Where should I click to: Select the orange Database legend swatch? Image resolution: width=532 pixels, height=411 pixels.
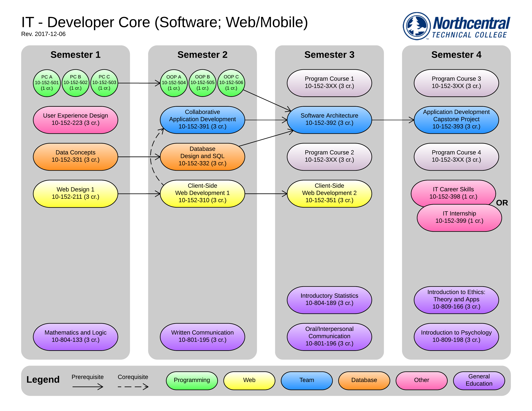coord(364,380)
